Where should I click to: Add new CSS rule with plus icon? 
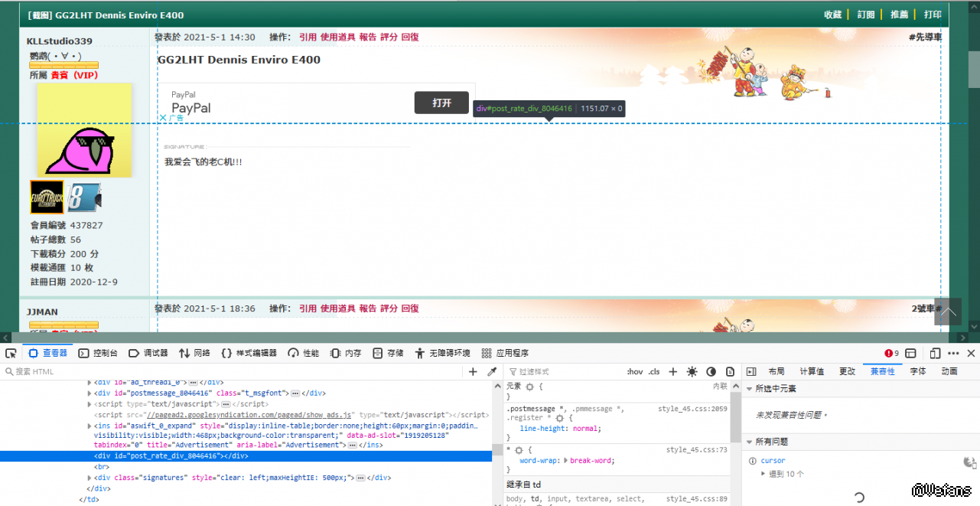[x=673, y=371]
